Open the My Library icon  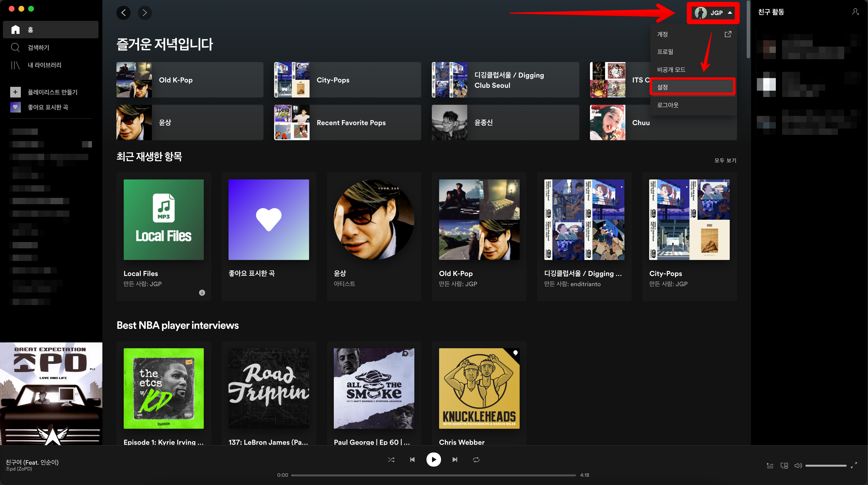tap(15, 65)
